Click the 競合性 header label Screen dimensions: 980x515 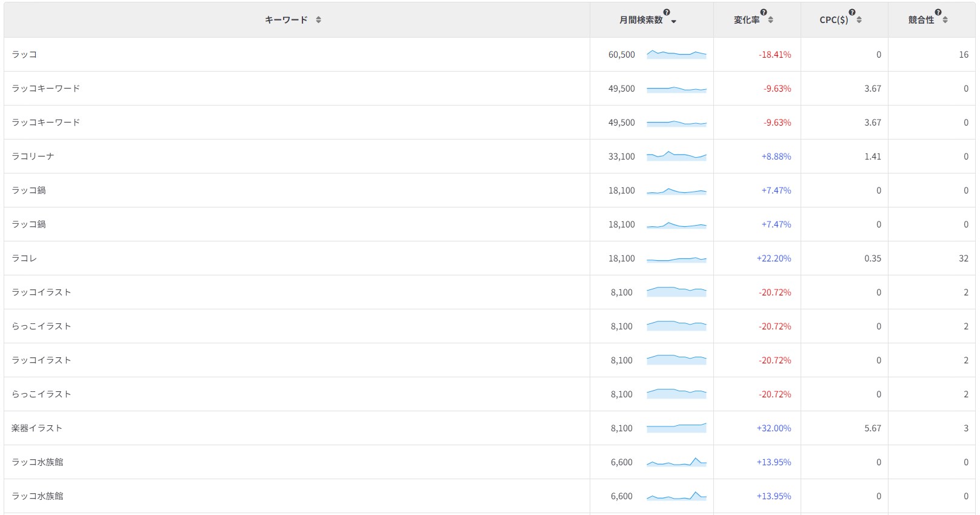click(921, 20)
